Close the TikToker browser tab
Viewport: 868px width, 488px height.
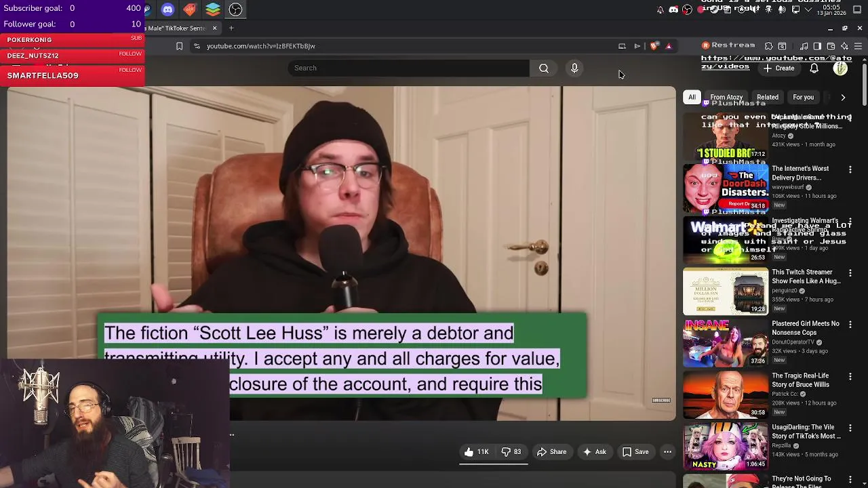pos(214,28)
